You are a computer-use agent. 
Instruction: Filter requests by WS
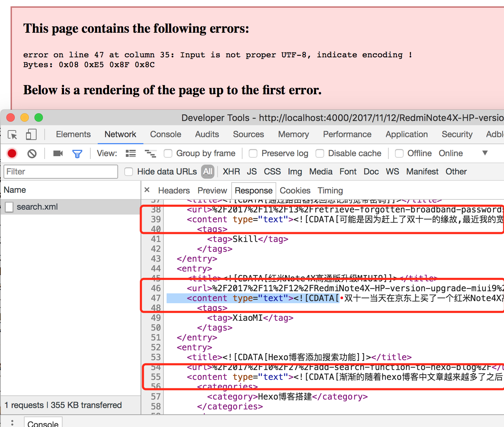point(392,172)
